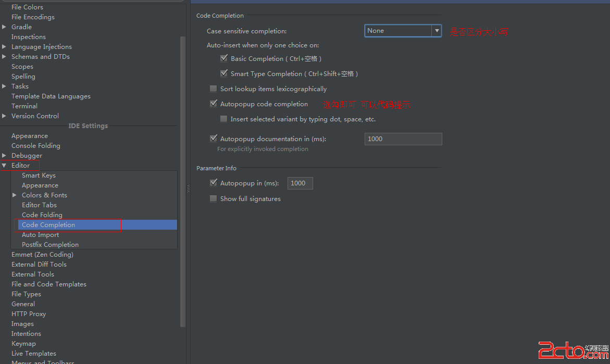Expand the Version Control node
This screenshot has width=610, height=364.
4,116
